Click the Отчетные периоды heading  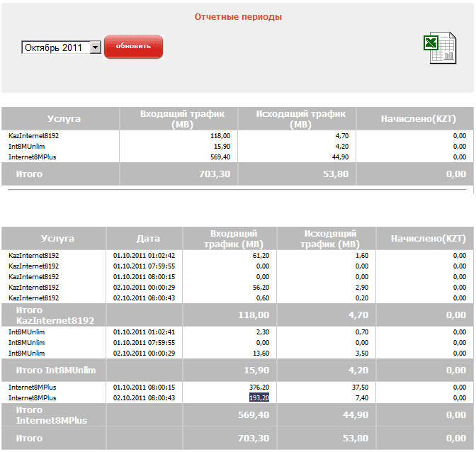click(238, 17)
